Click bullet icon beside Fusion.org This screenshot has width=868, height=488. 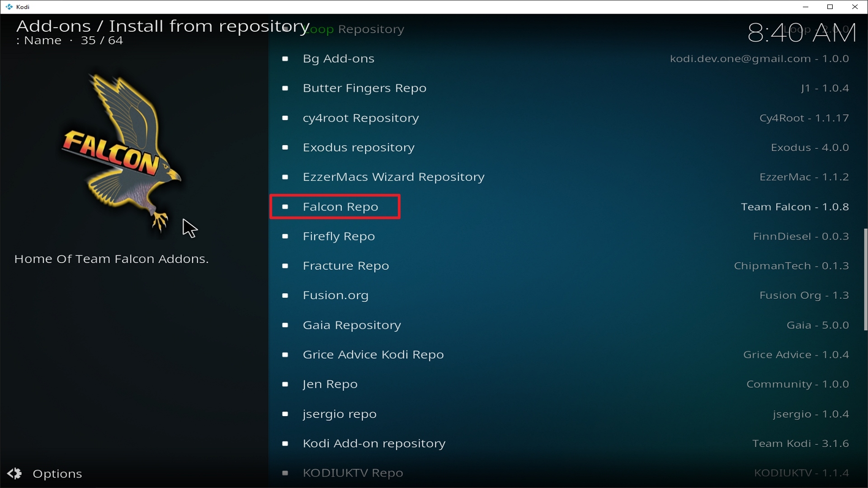click(x=285, y=295)
